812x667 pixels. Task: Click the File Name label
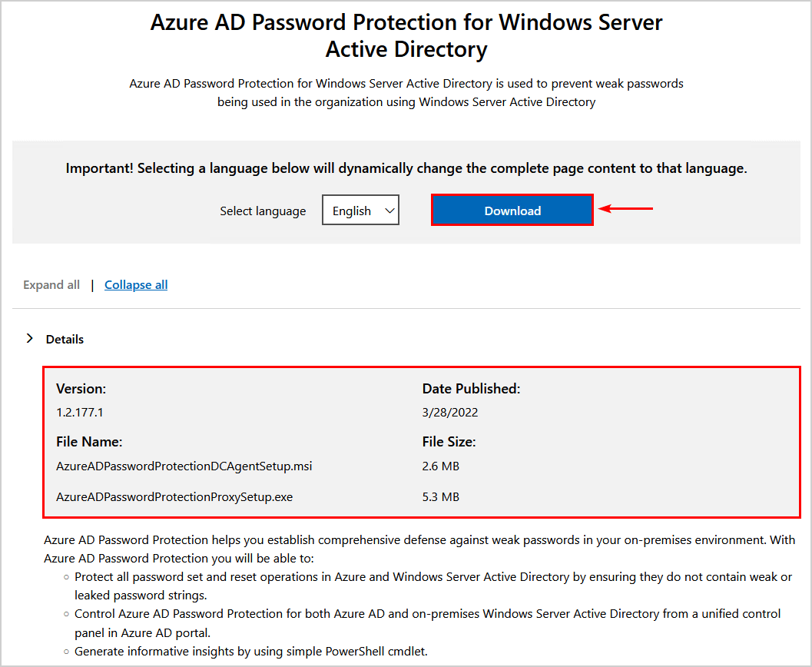click(x=89, y=442)
